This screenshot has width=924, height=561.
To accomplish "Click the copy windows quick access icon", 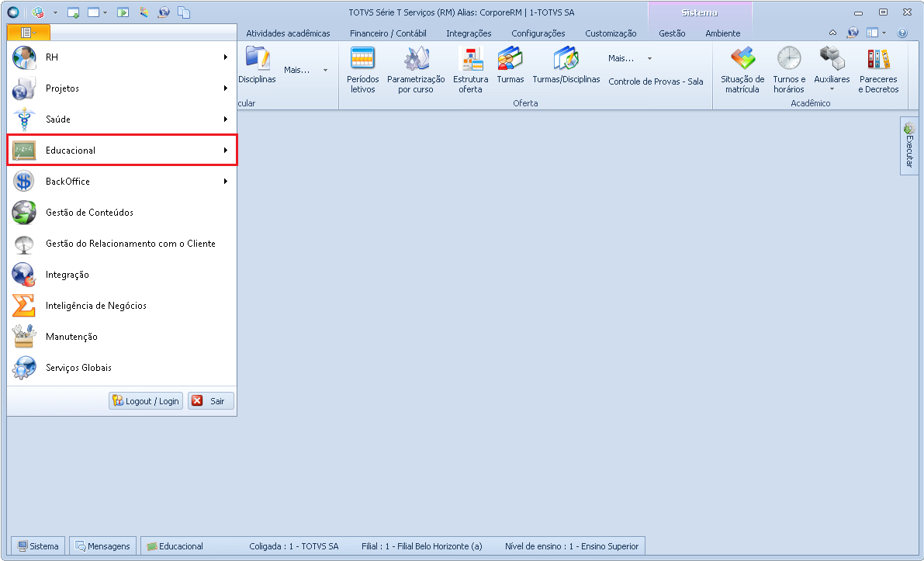I will pos(184,12).
